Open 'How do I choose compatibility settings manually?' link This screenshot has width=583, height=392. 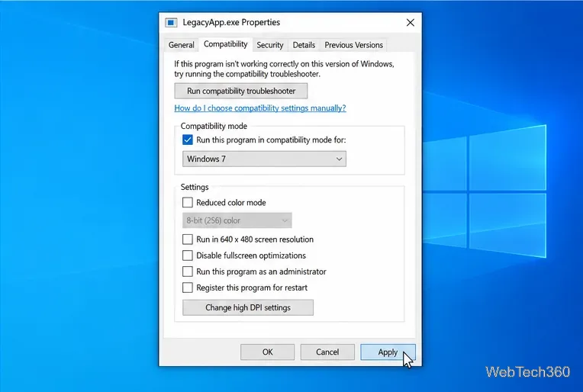(x=260, y=108)
